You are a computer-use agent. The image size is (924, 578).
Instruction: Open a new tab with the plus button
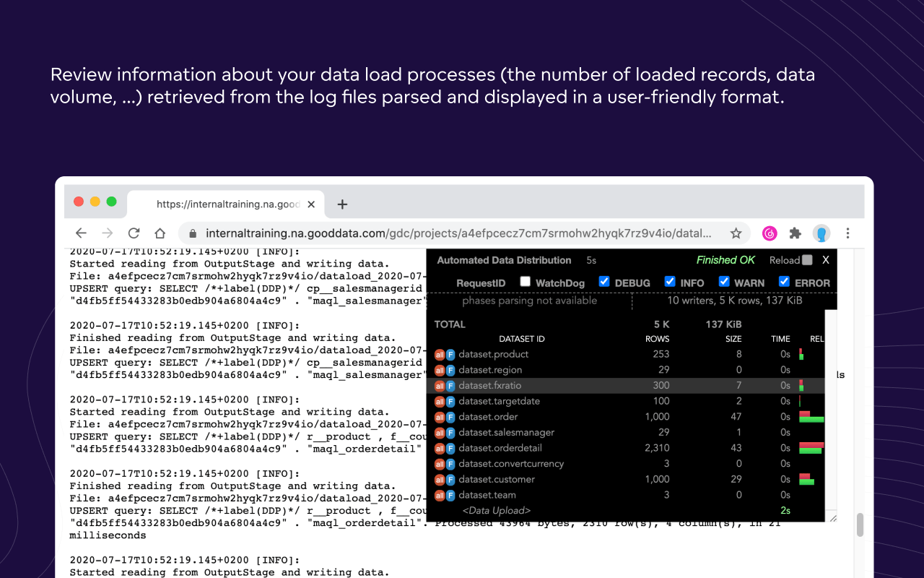pyautogui.click(x=342, y=204)
